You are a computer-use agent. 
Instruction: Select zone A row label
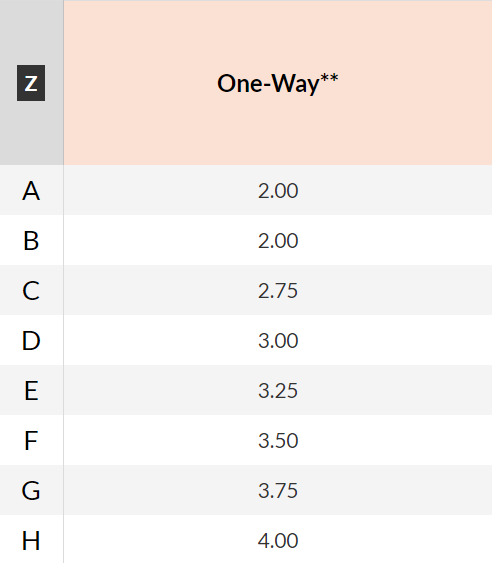tap(31, 190)
